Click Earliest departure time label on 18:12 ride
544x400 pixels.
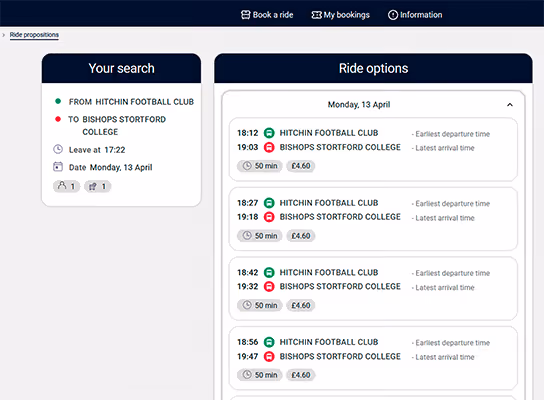452,134
